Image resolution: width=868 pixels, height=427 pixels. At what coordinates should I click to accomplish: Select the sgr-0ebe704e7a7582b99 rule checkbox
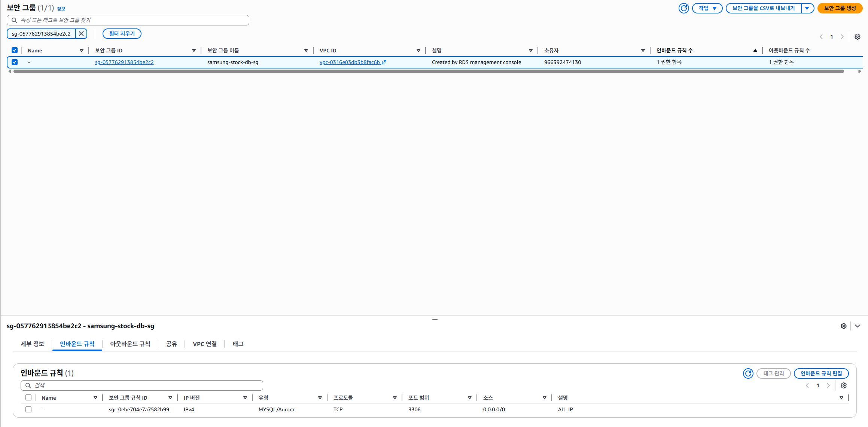pyautogui.click(x=28, y=409)
